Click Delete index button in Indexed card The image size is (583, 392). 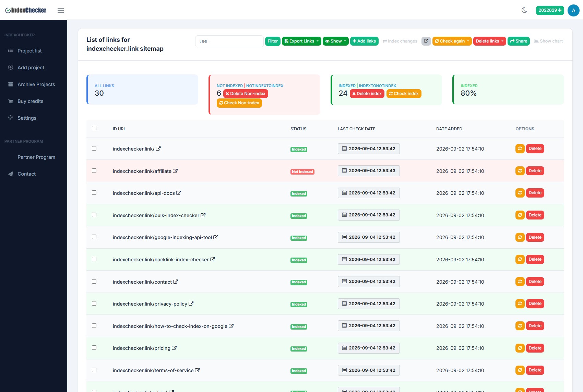pos(367,94)
